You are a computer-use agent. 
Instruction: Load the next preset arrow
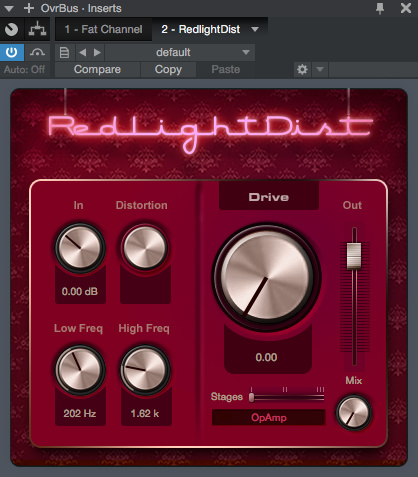pyautogui.click(x=97, y=53)
